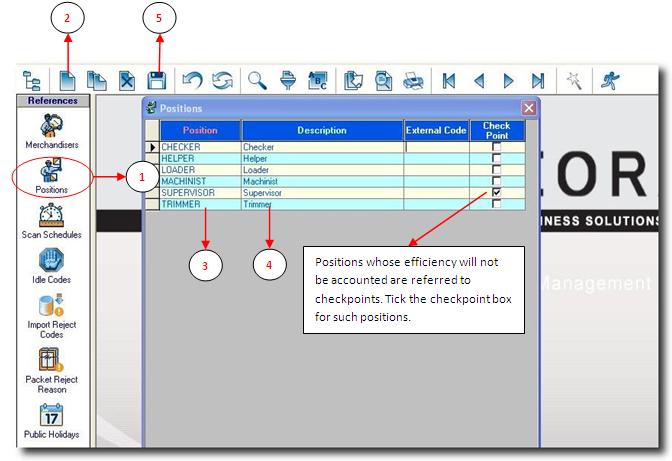Tick Check Point box for TRIMMER

coord(496,203)
